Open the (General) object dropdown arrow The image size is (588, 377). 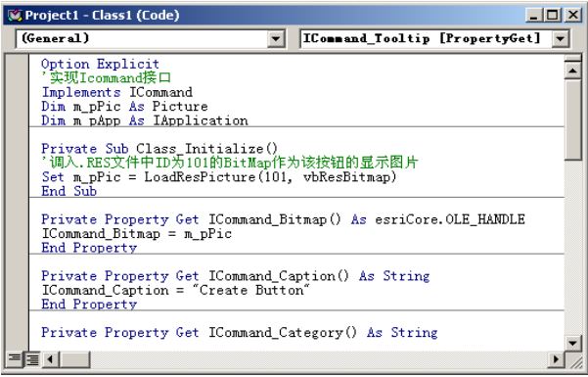[x=276, y=38]
